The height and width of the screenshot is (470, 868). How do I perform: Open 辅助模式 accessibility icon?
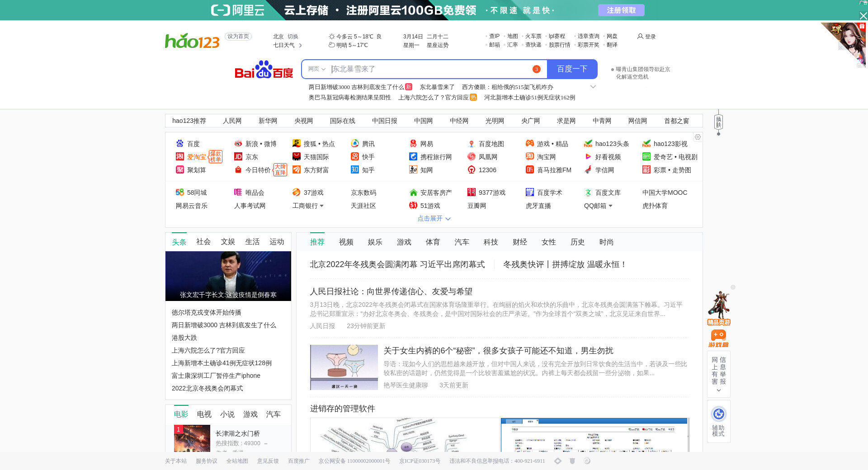(x=718, y=414)
